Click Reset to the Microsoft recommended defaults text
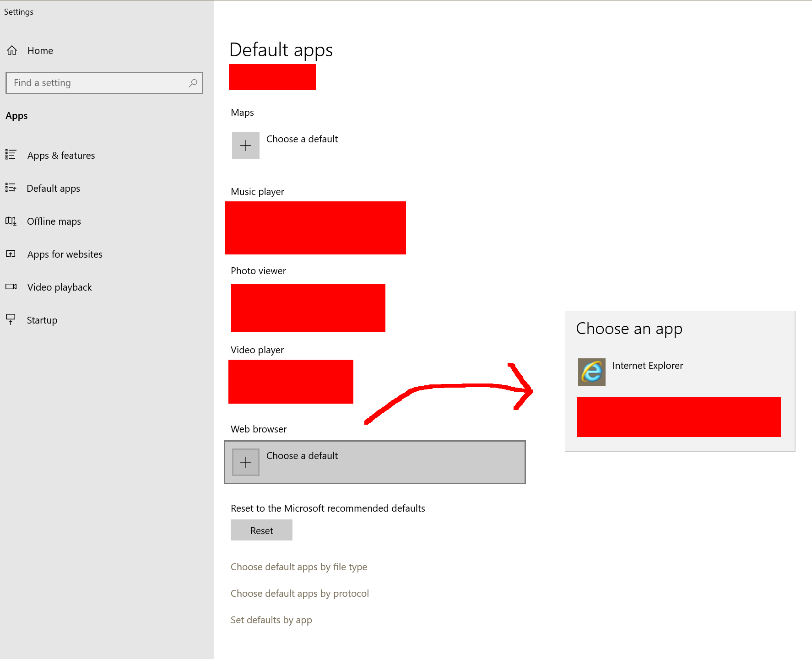The height and width of the screenshot is (659, 812). tap(328, 508)
